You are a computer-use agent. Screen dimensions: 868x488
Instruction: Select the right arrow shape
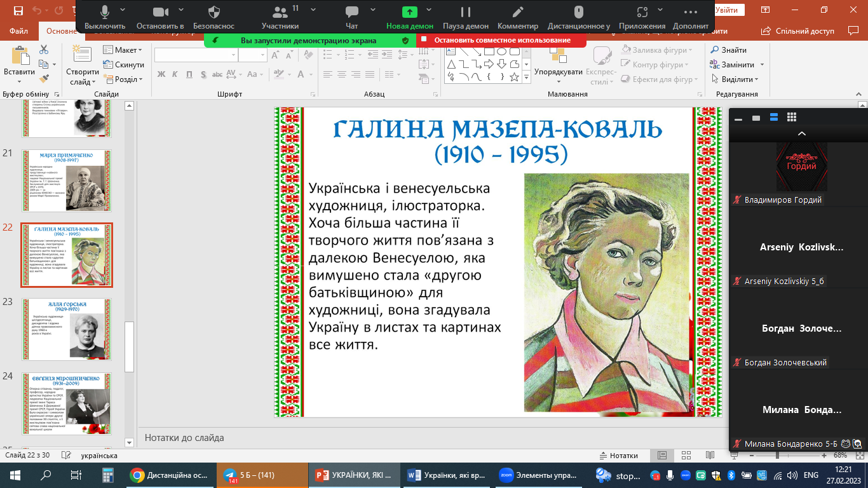point(489,64)
